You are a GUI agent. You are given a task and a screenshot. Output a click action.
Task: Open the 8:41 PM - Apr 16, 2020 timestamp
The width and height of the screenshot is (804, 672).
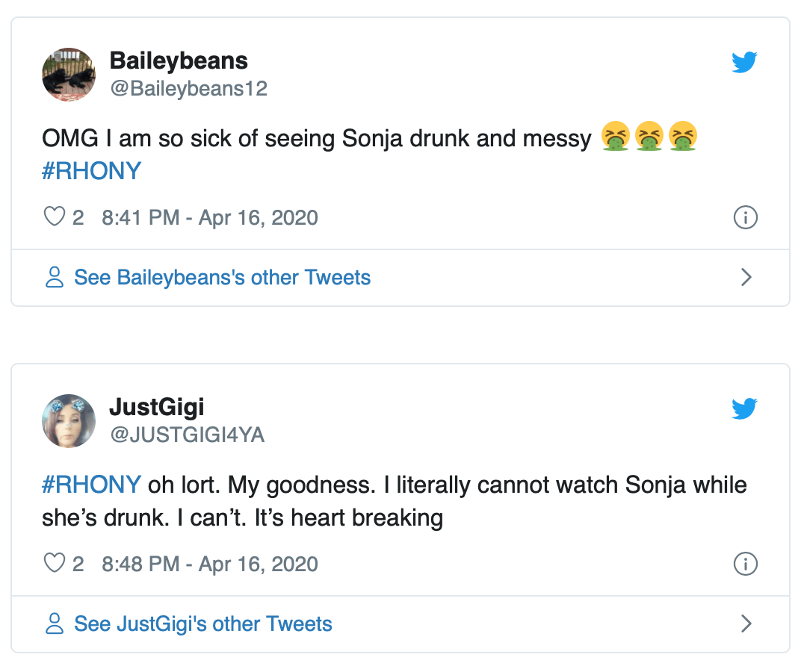[x=209, y=218]
